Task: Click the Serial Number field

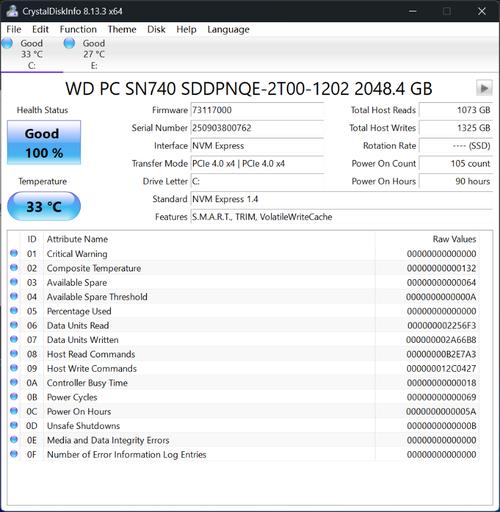Action: tap(257, 128)
